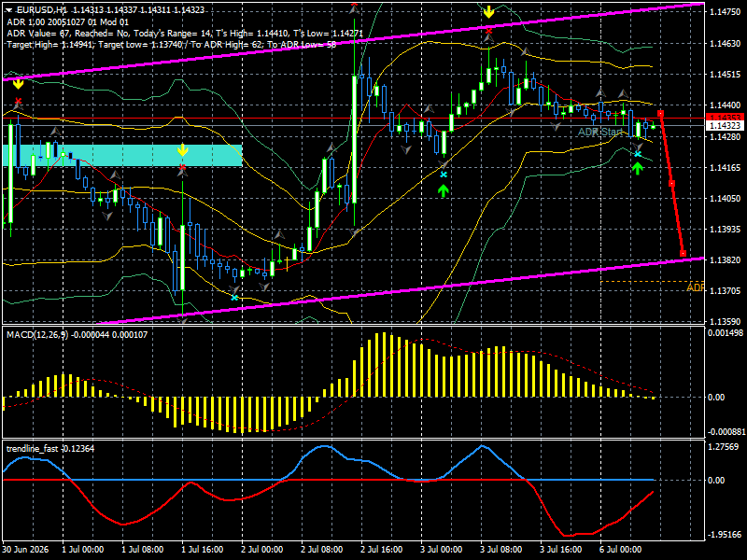Click the 1.14165 price axis label

tap(725, 168)
